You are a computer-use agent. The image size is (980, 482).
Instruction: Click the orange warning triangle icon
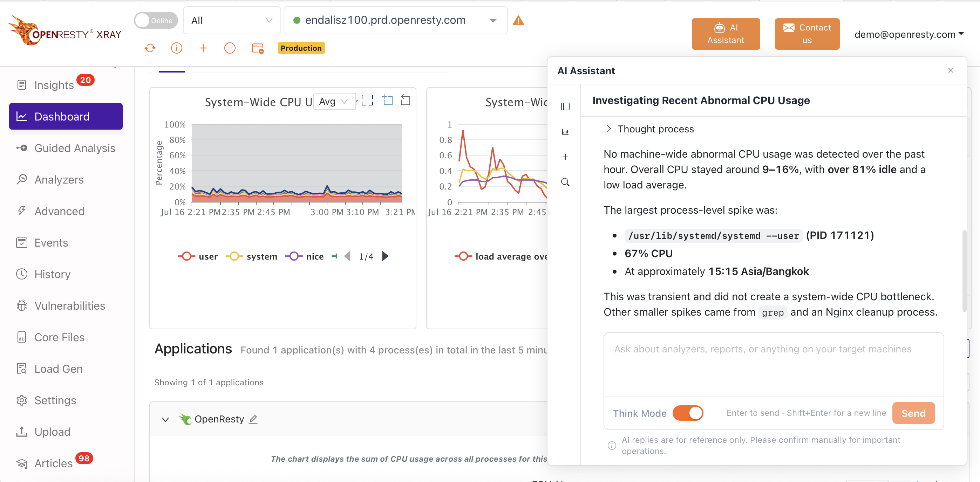[518, 21]
